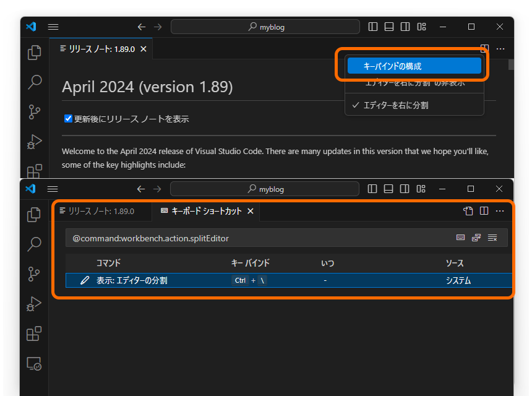Switch to the キーボード ショートカット tab
Screen dimensions: 532x396
[204, 211]
